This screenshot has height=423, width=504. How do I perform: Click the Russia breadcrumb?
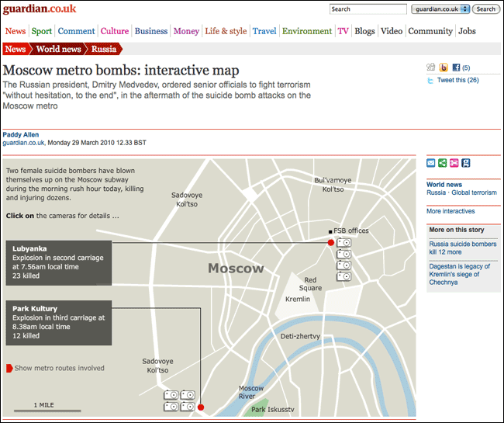coord(104,49)
